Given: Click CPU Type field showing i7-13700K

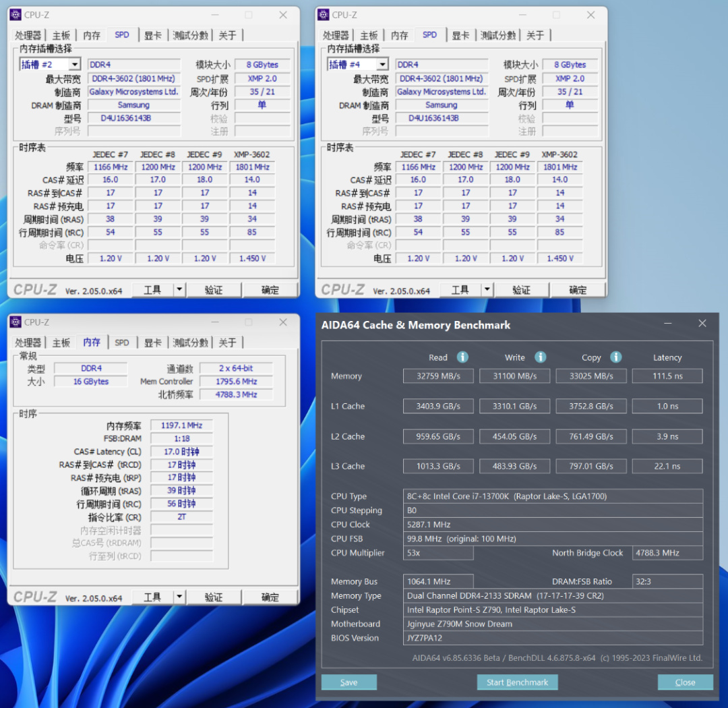Looking at the screenshot, I should click(x=553, y=496).
